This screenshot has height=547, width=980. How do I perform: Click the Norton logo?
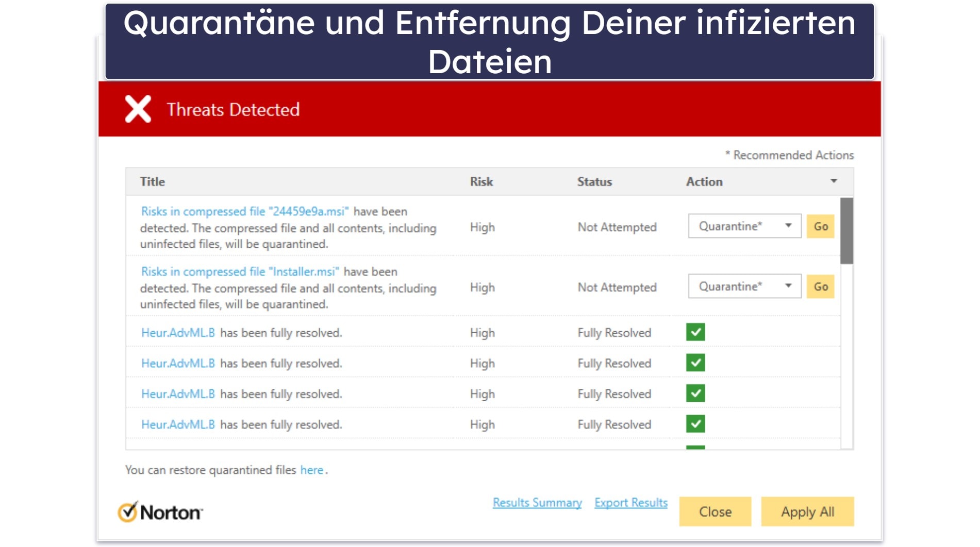[160, 512]
